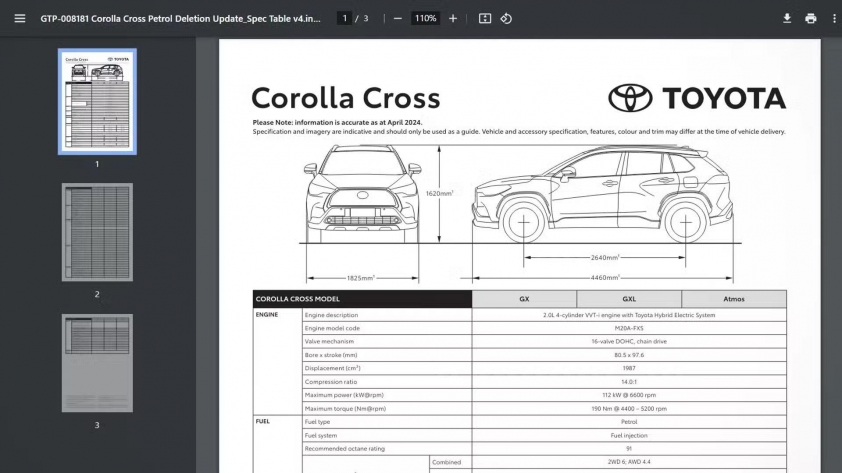Select the GX column header
Image resolution: width=842 pixels, height=473 pixels.
coord(524,299)
